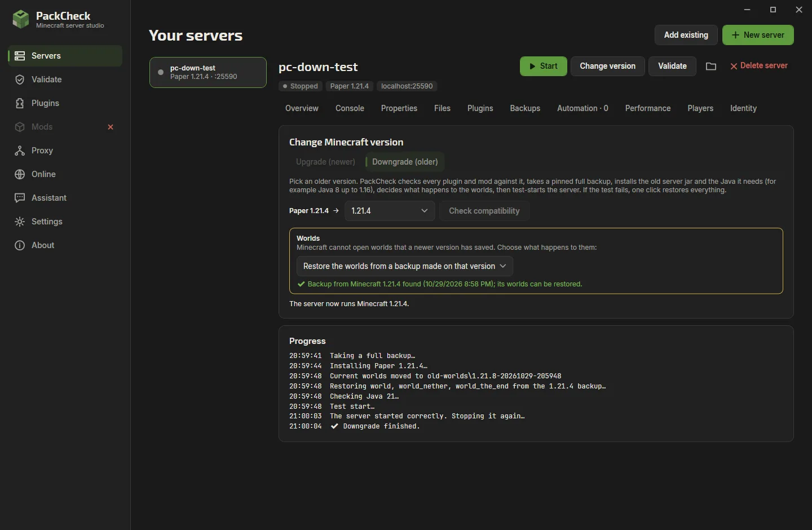The width and height of the screenshot is (812, 530).
Task: Open the server folder icon
Action: coord(711,67)
